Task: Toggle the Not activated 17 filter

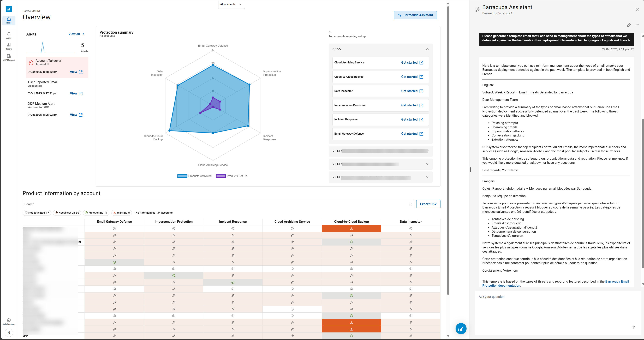Action: (x=37, y=213)
